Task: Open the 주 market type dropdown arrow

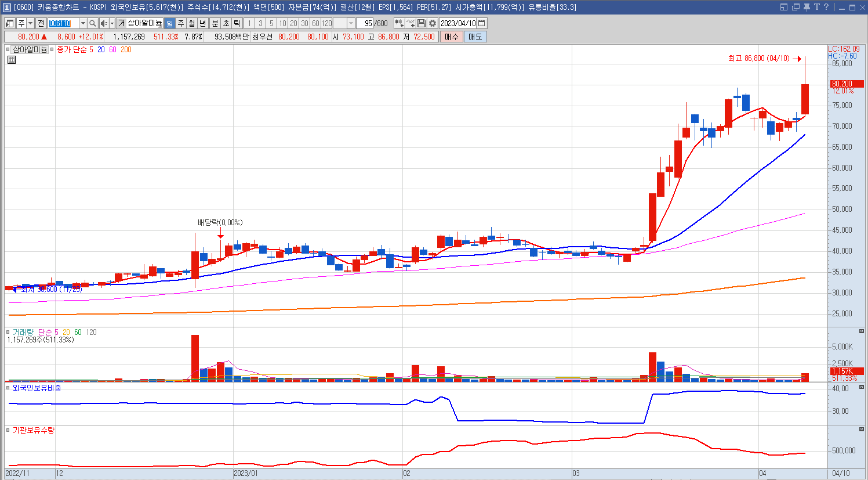Action: pyautogui.click(x=30, y=23)
